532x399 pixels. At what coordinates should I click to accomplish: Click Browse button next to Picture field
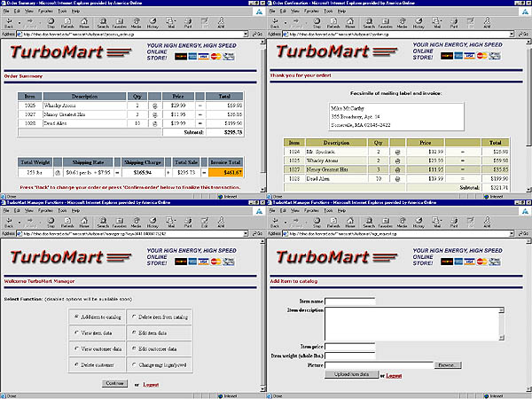tap(446, 364)
